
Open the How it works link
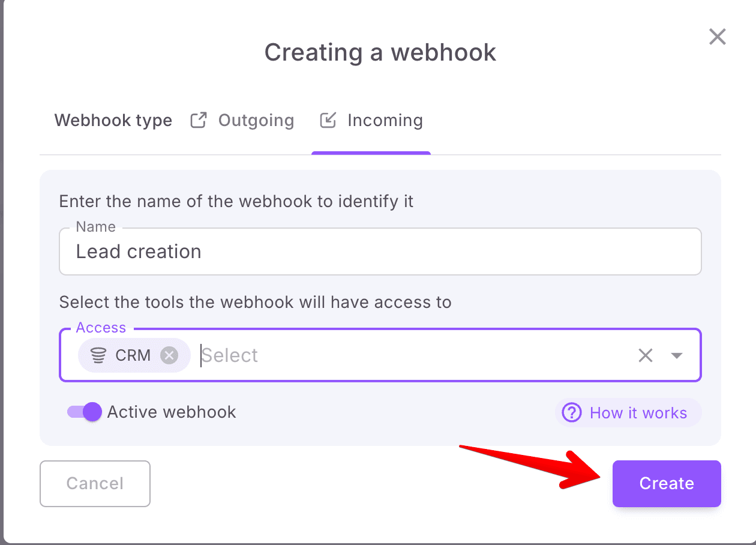tap(638, 413)
